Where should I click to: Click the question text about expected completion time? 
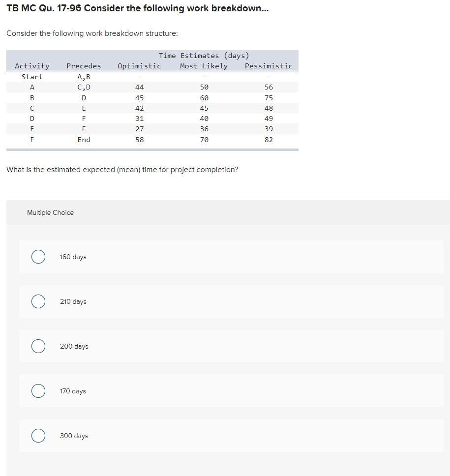click(x=122, y=169)
